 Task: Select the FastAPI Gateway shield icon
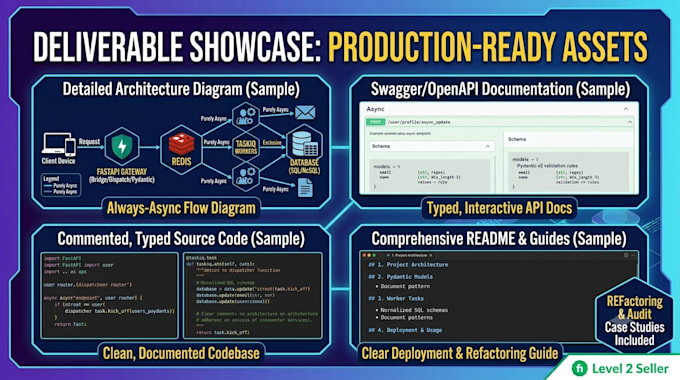pos(122,147)
